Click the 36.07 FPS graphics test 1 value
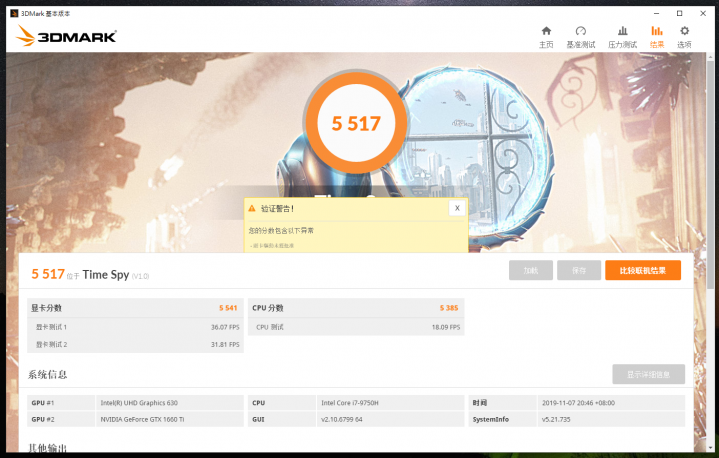This screenshot has width=719, height=458. [225, 327]
